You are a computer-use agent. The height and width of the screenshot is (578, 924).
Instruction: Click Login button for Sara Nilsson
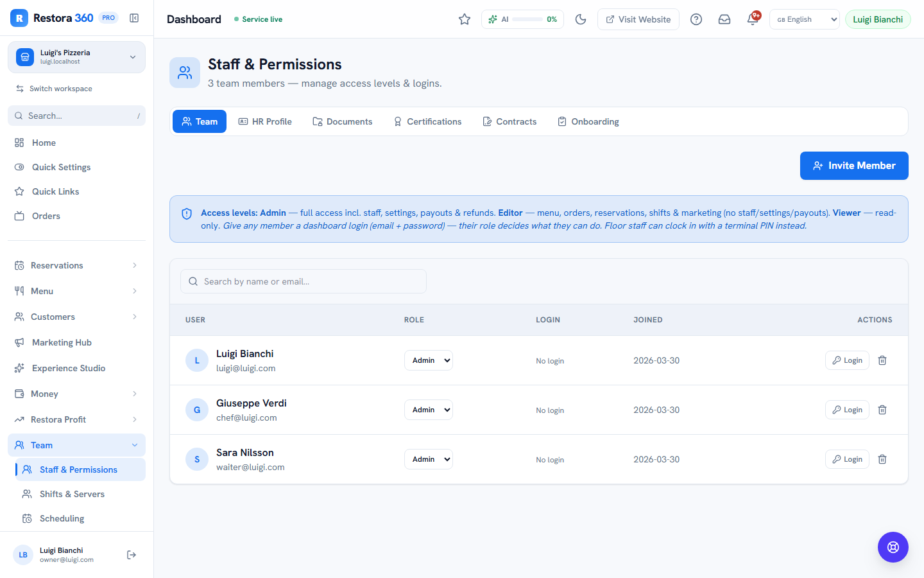pyautogui.click(x=847, y=459)
